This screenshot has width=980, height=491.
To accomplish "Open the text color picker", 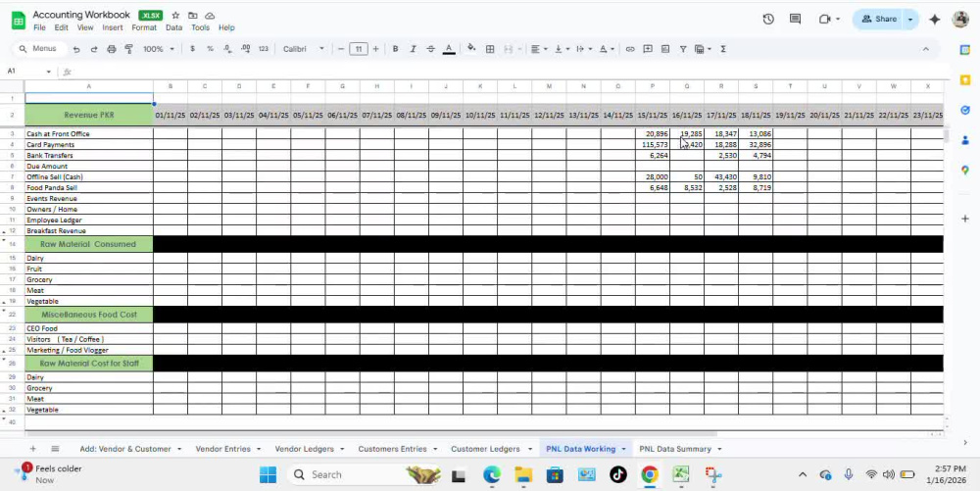I will point(449,49).
